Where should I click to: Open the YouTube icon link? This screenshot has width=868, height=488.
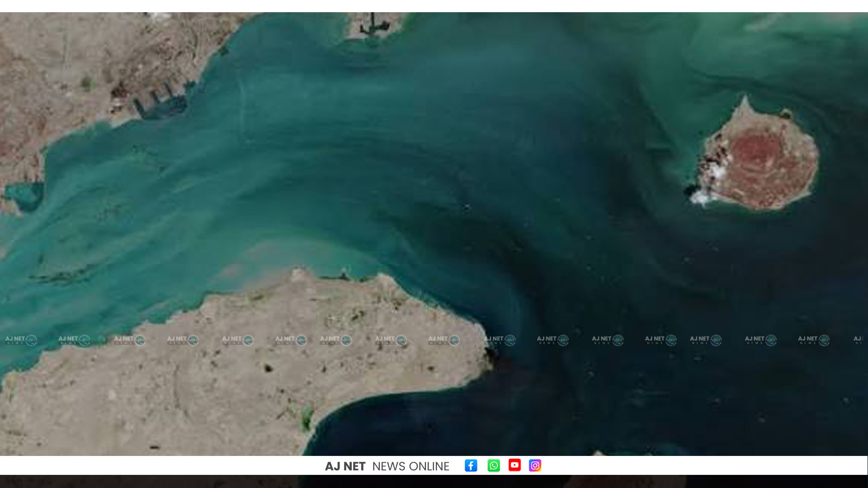(x=514, y=465)
